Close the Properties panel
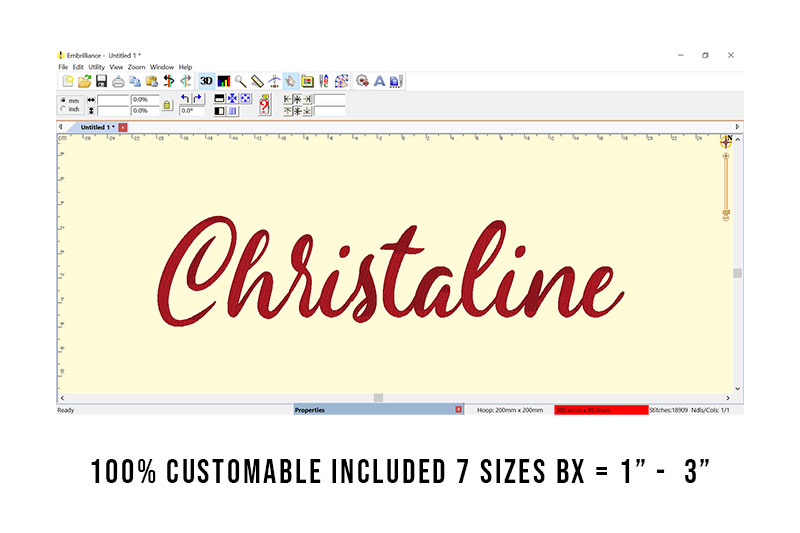The height and width of the screenshot is (533, 800). coord(458,410)
